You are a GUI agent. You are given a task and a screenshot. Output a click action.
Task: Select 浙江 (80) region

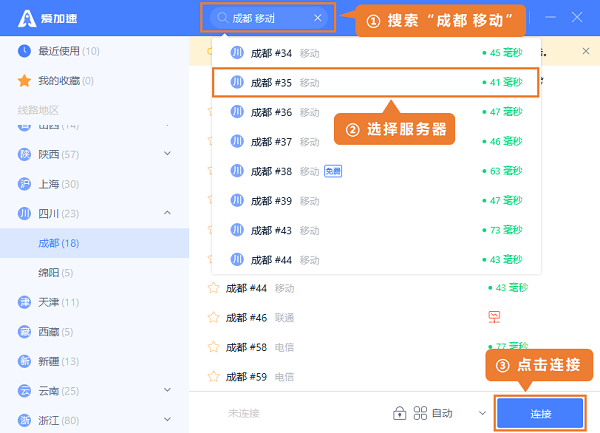click(x=95, y=420)
